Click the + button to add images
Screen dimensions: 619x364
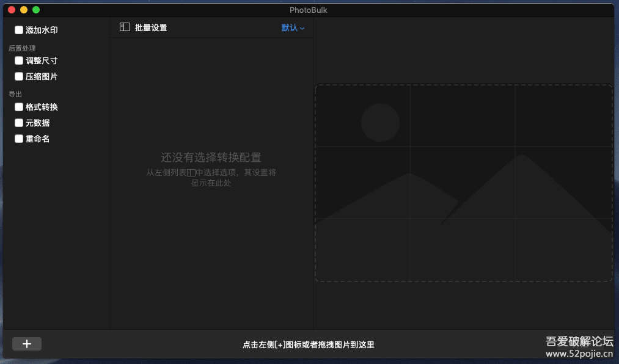pos(26,343)
